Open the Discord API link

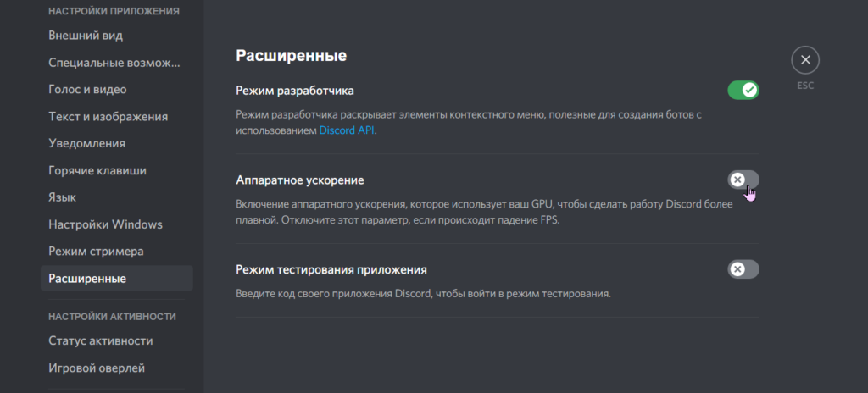tap(346, 130)
